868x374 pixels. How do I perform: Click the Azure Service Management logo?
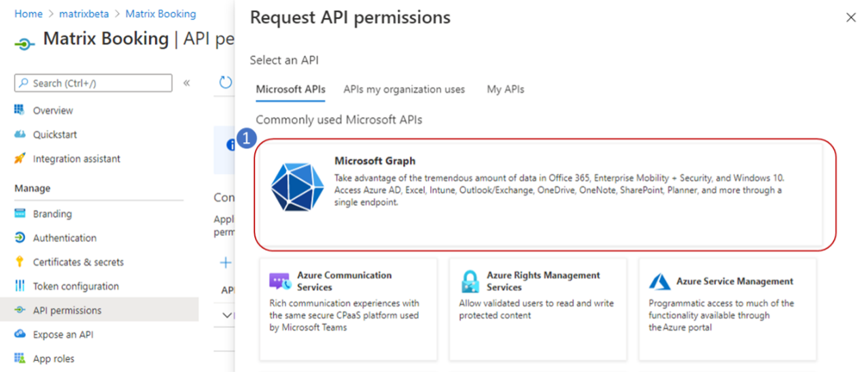click(x=660, y=282)
